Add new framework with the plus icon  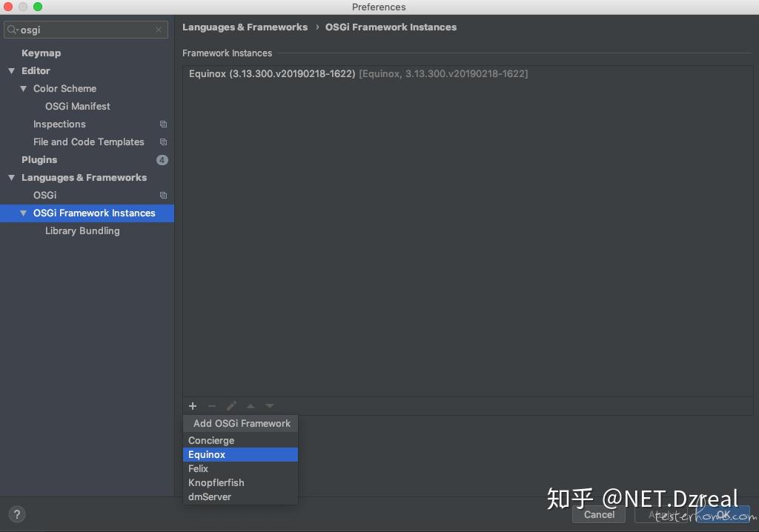coord(193,406)
